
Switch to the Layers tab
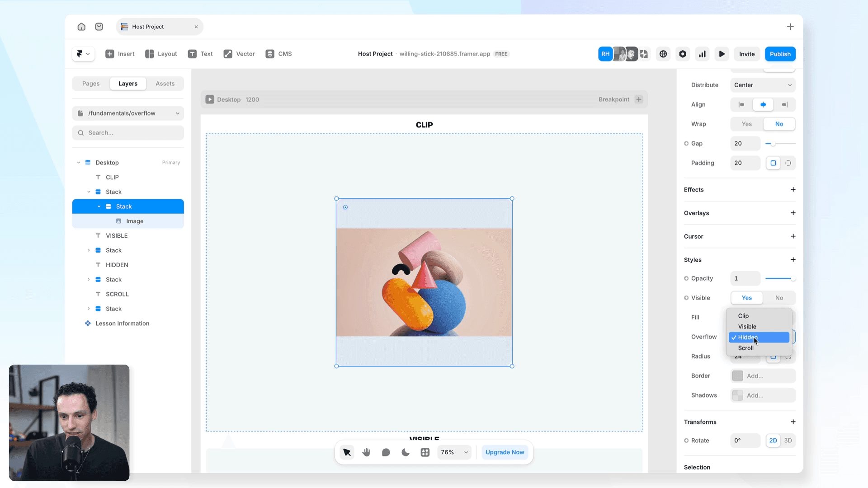click(x=128, y=84)
